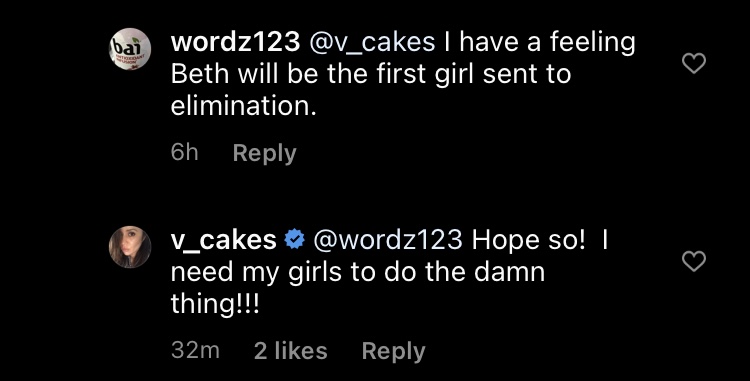View who gave the 2 likes

[x=290, y=351]
